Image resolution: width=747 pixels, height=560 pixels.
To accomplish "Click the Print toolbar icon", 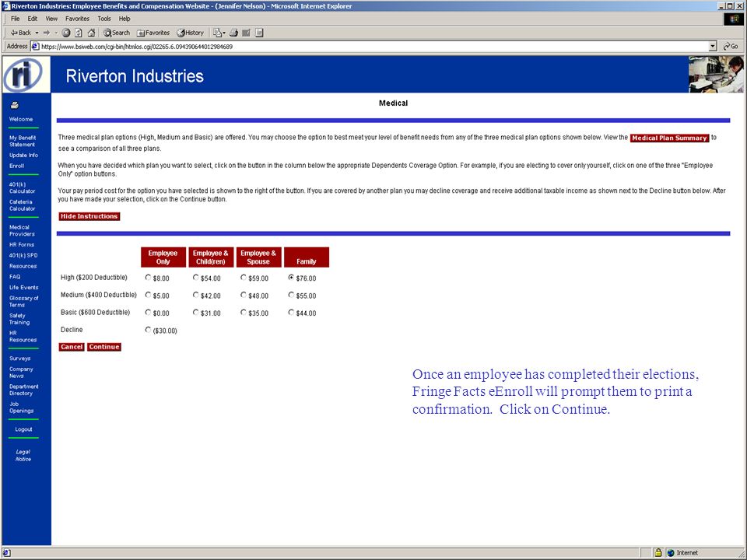I will (233, 33).
